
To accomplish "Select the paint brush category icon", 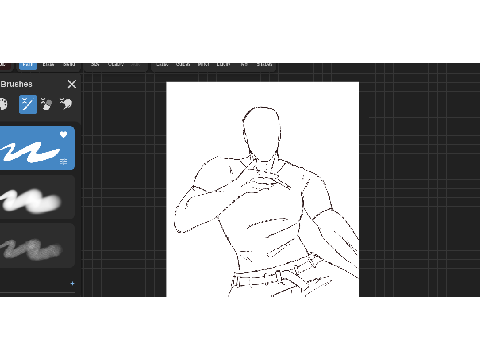I will pos(28,104).
